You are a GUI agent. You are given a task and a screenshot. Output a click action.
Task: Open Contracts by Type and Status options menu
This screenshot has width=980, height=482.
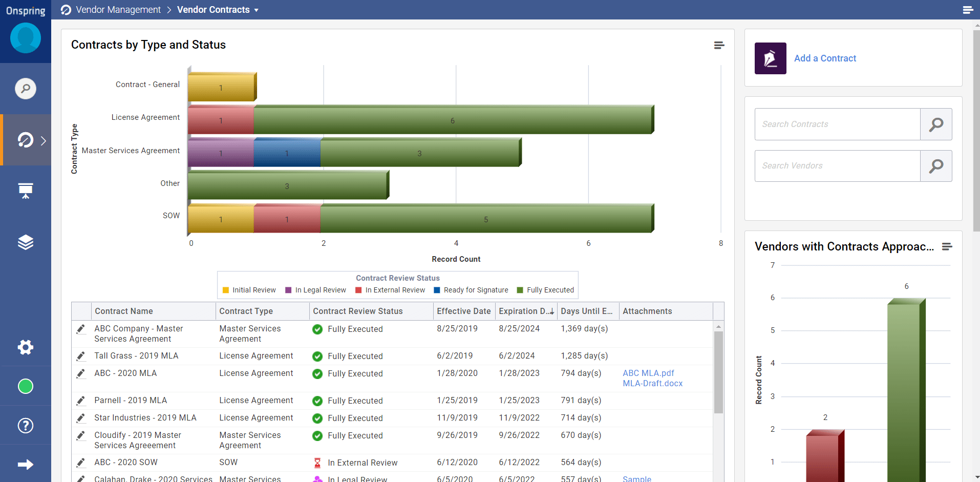point(719,46)
